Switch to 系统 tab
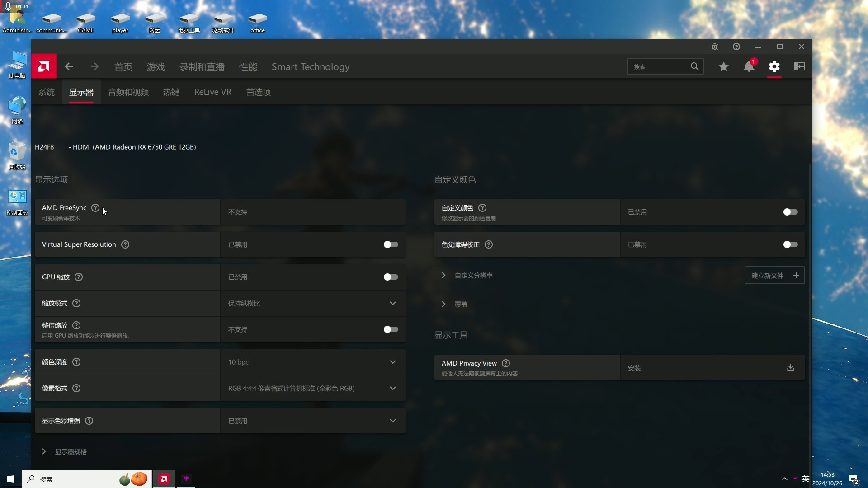The image size is (868, 488). [x=47, y=92]
